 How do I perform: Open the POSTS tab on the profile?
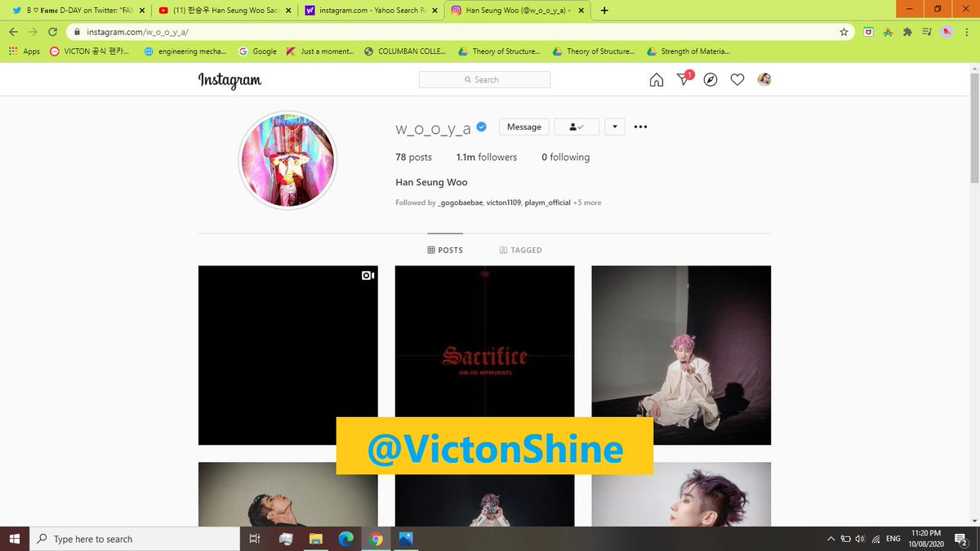tap(445, 250)
